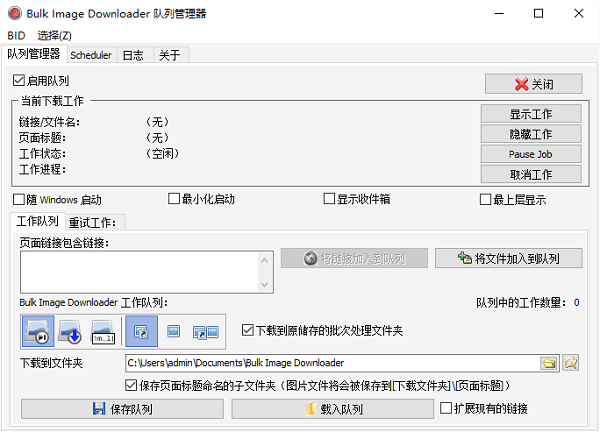Check the 最小化启动 checkbox
This screenshot has height=432, width=600.
pyautogui.click(x=174, y=199)
